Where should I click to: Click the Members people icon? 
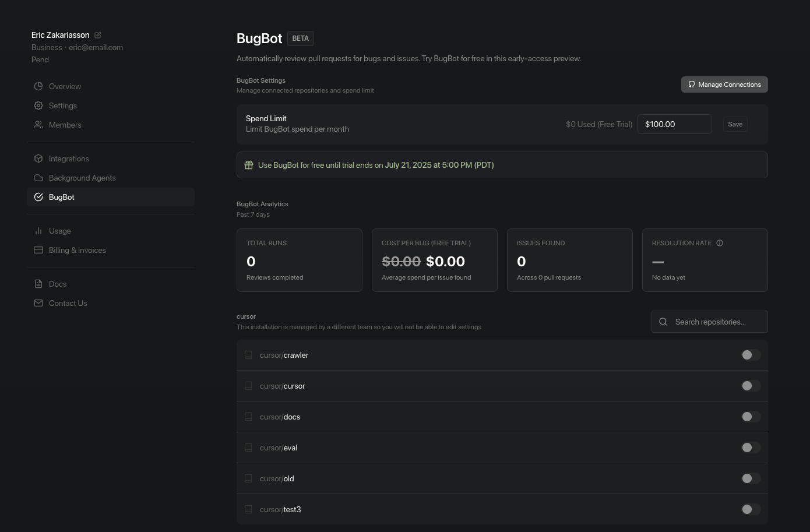coord(38,125)
